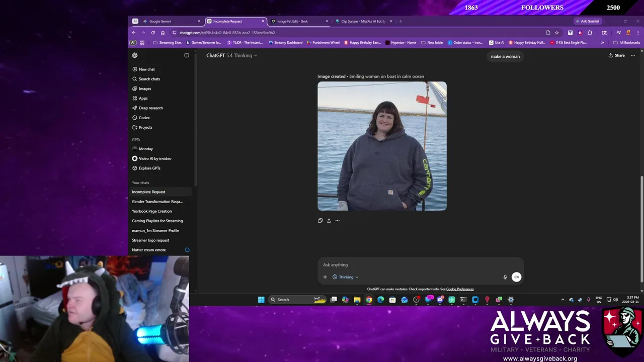Open conversation options three-dot menu

pos(633,55)
